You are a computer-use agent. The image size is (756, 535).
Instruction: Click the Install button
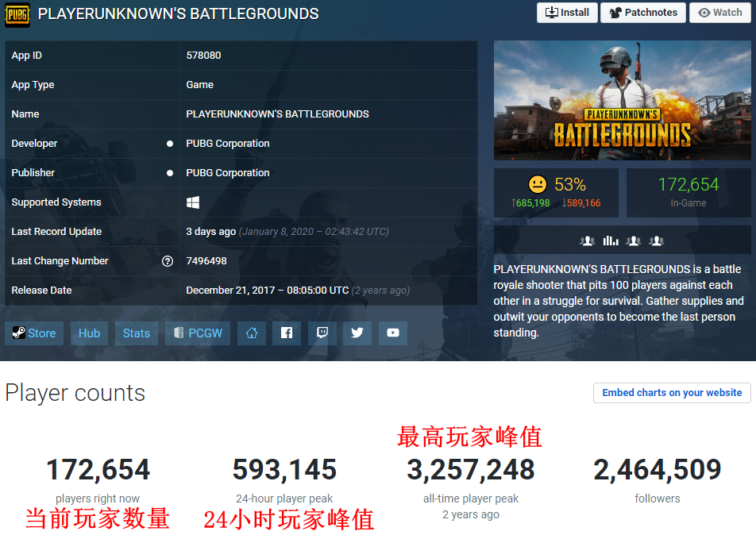click(567, 13)
